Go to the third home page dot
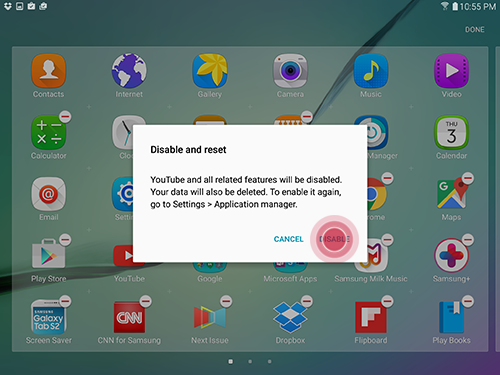Viewport: 500px width, 375px height. (269, 361)
